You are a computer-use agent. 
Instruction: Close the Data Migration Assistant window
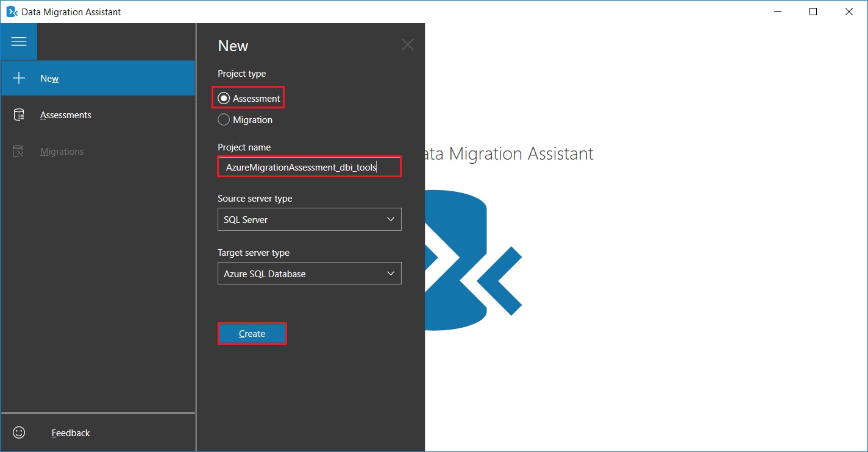(849, 12)
